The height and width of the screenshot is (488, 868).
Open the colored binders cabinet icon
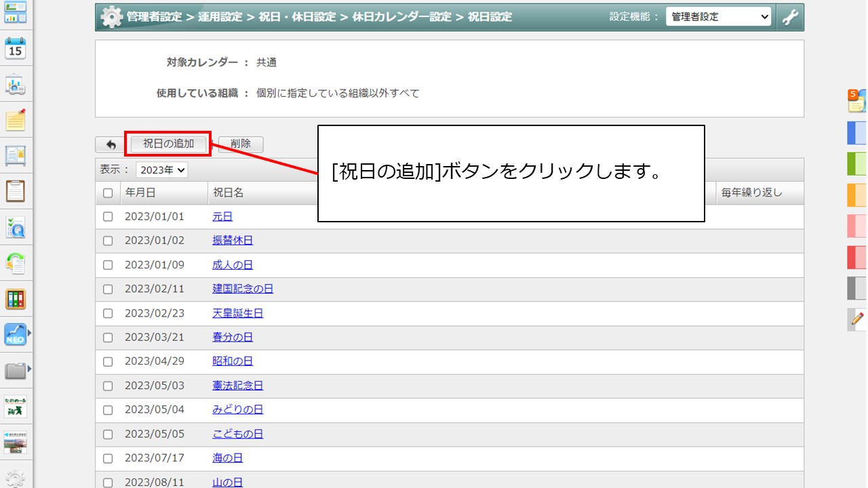click(x=15, y=299)
